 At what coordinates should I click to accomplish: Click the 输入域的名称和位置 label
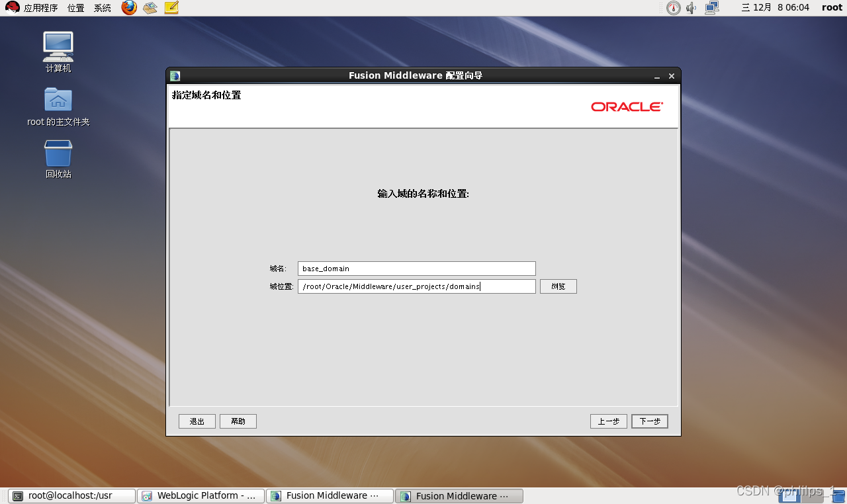pos(423,194)
